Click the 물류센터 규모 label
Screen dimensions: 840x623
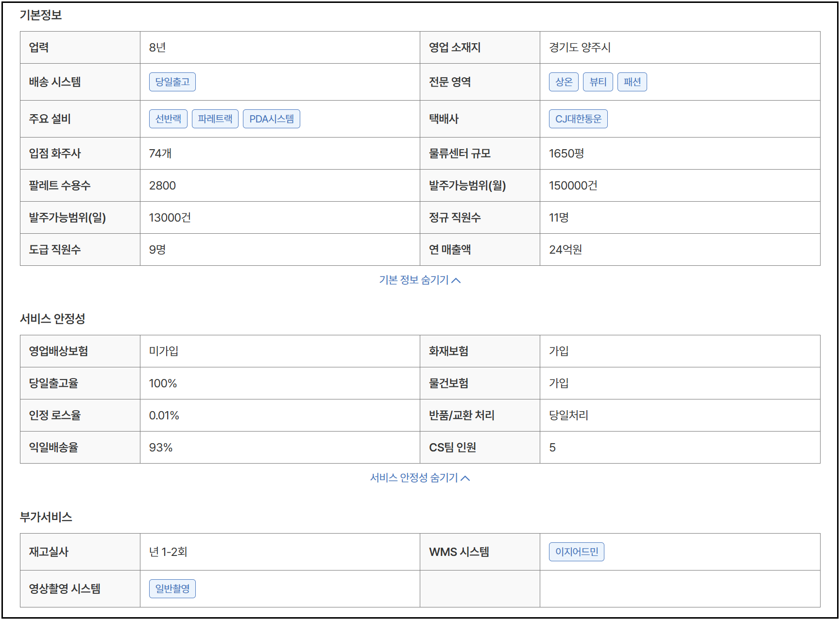click(x=460, y=153)
